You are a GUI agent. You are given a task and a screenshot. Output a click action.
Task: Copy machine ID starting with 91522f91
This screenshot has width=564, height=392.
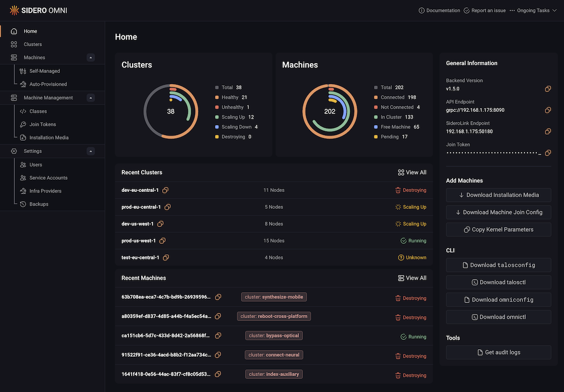pyautogui.click(x=218, y=355)
